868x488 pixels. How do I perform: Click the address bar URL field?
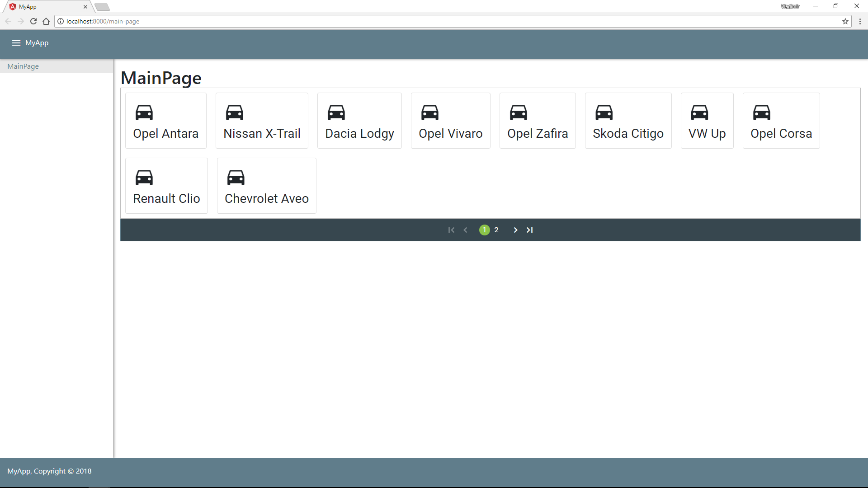pyautogui.click(x=452, y=21)
